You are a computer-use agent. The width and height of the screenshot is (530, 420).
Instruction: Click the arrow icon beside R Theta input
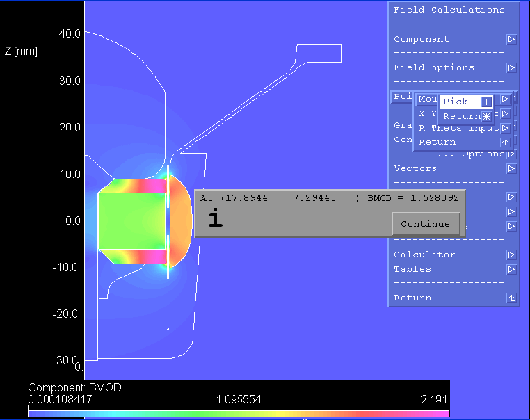pyautogui.click(x=506, y=128)
